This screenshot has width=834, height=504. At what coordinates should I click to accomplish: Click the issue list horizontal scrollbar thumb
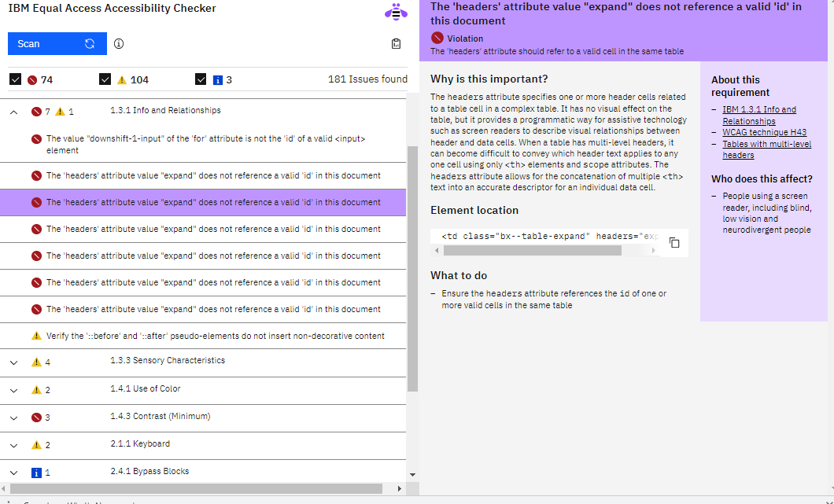(196, 488)
